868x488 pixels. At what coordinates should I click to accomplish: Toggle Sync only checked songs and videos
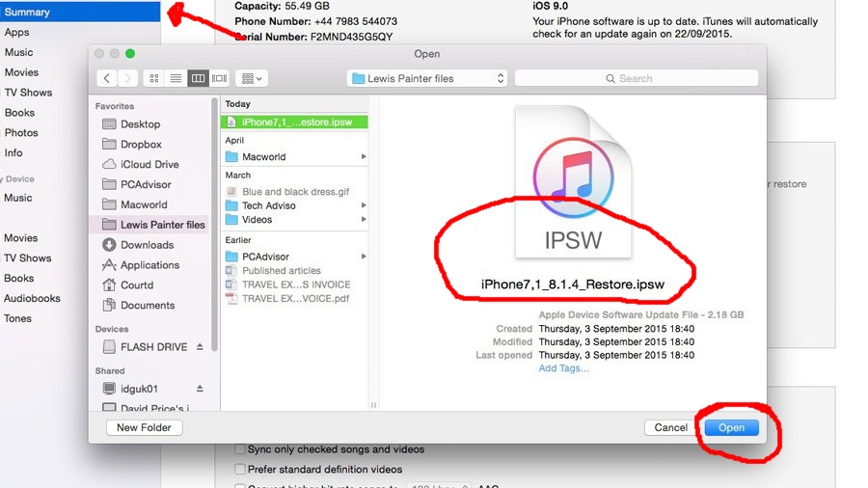point(240,449)
